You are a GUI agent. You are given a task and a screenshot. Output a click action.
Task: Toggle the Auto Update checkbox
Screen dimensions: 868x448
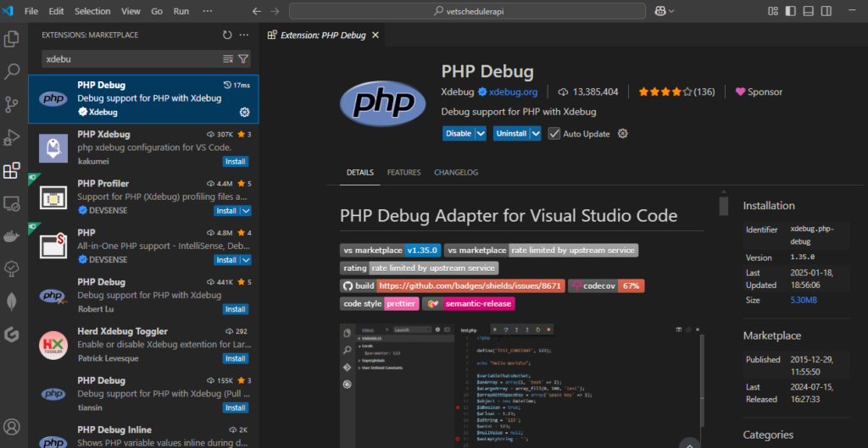(x=554, y=133)
